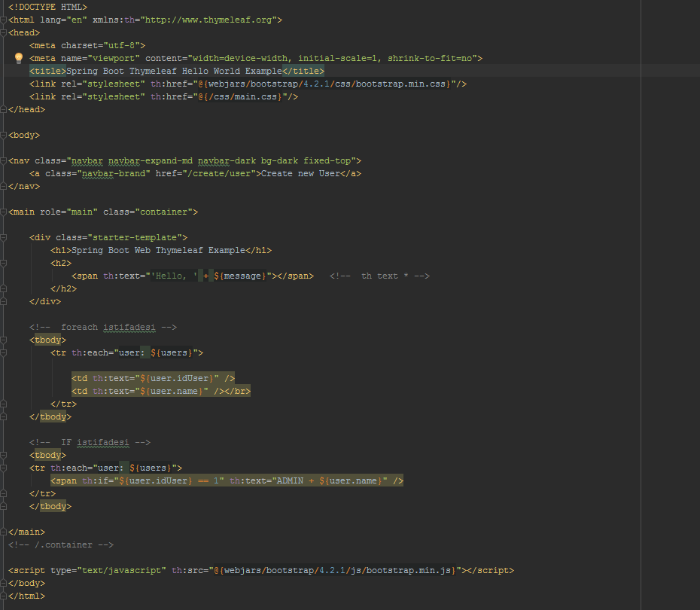Screen dimensions: 700x610
Task: Click the meta viewport content value
Action: [x=333, y=59]
